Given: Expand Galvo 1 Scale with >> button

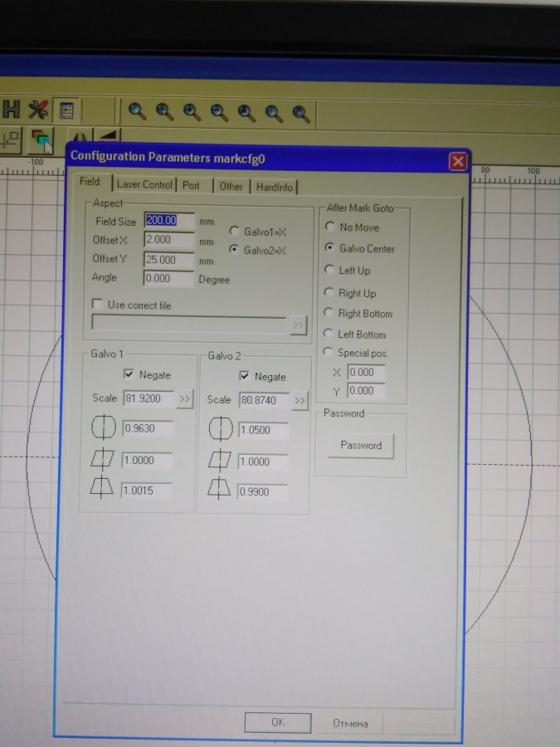Looking at the screenshot, I should pyautogui.click(x=185, y=399).
